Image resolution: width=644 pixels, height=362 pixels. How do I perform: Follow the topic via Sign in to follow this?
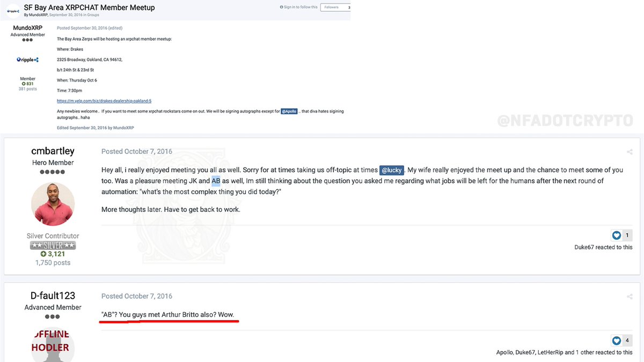click(299, 8)
